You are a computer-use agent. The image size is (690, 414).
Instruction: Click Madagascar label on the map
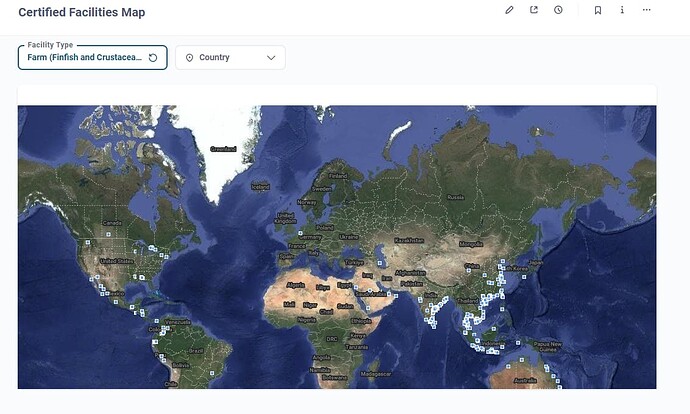tap(374, 373)
